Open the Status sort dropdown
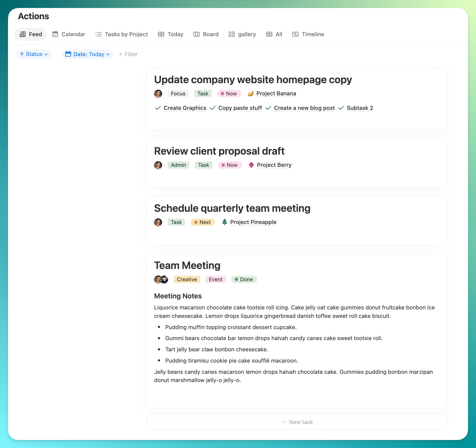Image resolution: width=476 pixels, height=448 pixels. tap(34, 54)
